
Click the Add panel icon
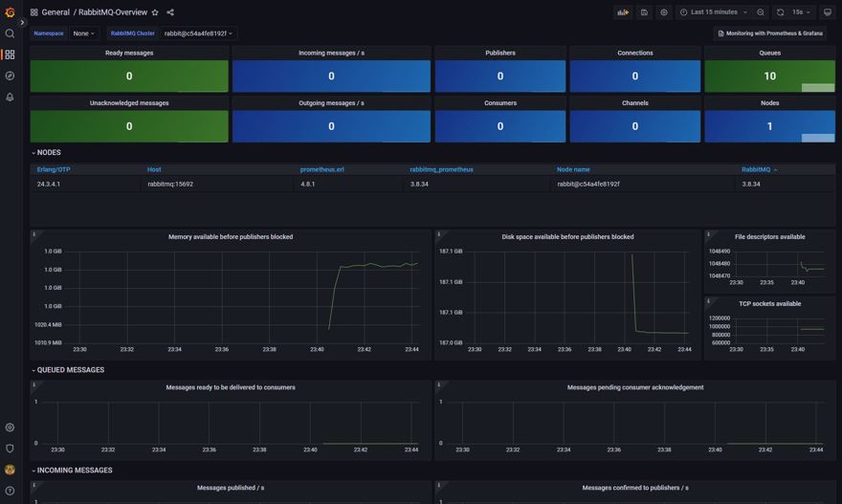click(x=623, y=12)
